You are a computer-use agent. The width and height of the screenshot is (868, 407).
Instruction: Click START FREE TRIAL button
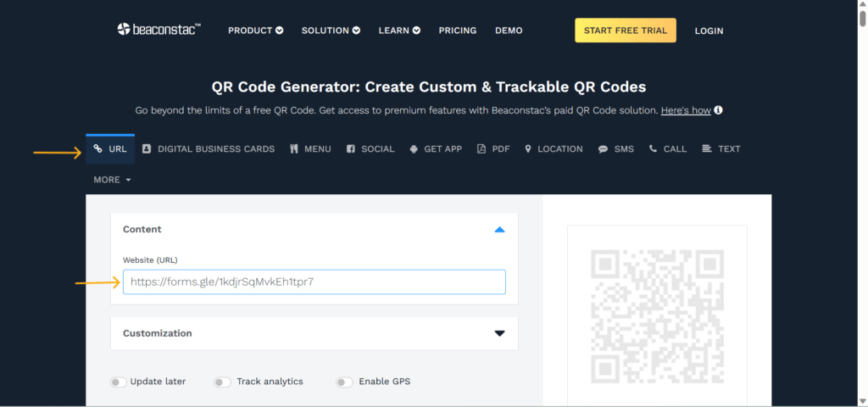(626, 31)
